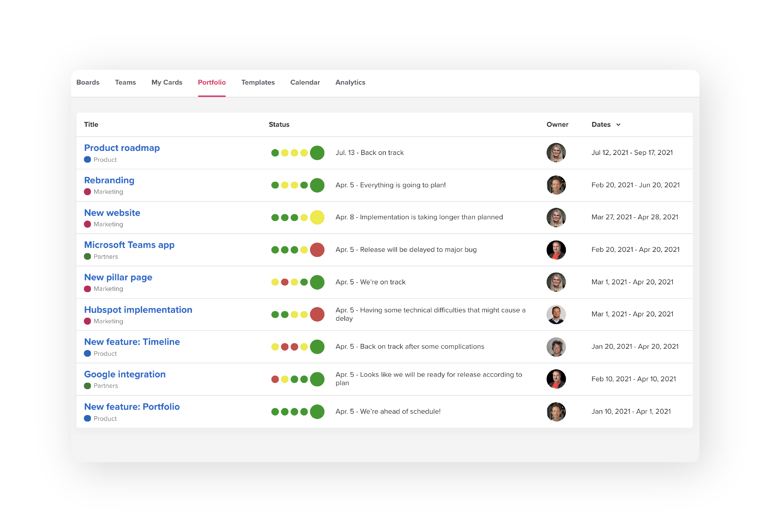Select the Templates tab
The image size is (766, 532).
258,82
